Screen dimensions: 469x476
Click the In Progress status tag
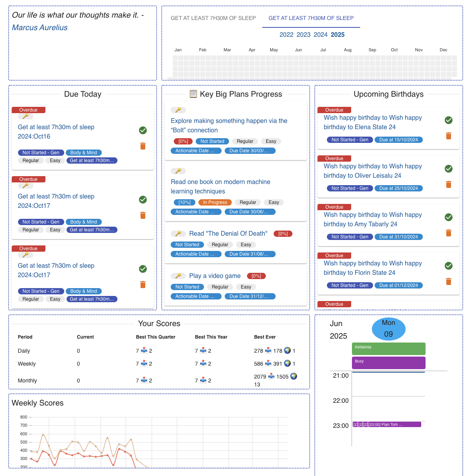215,202
